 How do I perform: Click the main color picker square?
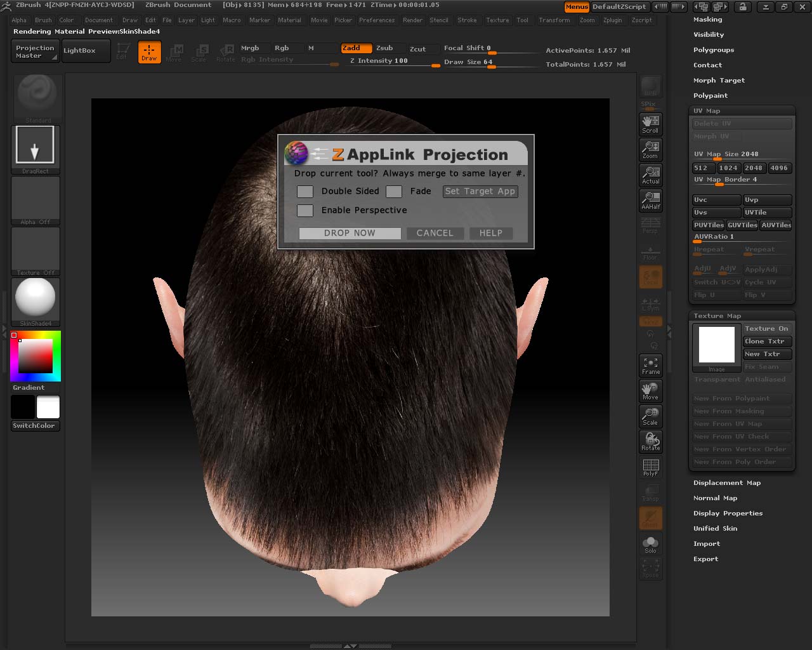tap(35, 356)
